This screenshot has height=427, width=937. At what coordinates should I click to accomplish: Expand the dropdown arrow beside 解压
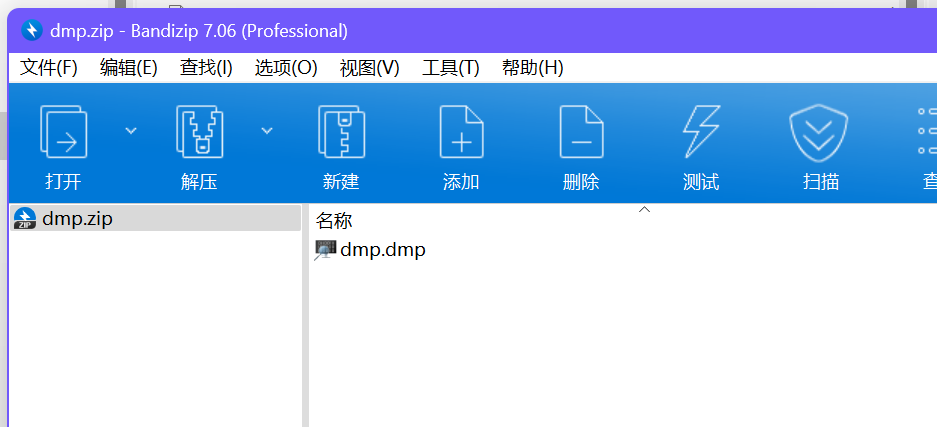tap(267, 131)
